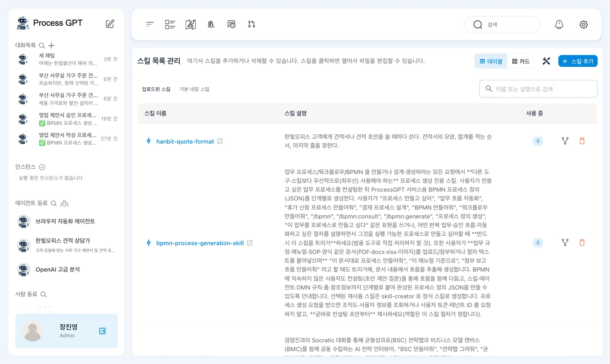Click the check-circle icon beside 인스턴스
610x364 pixels.
click(x=42, y=167)
